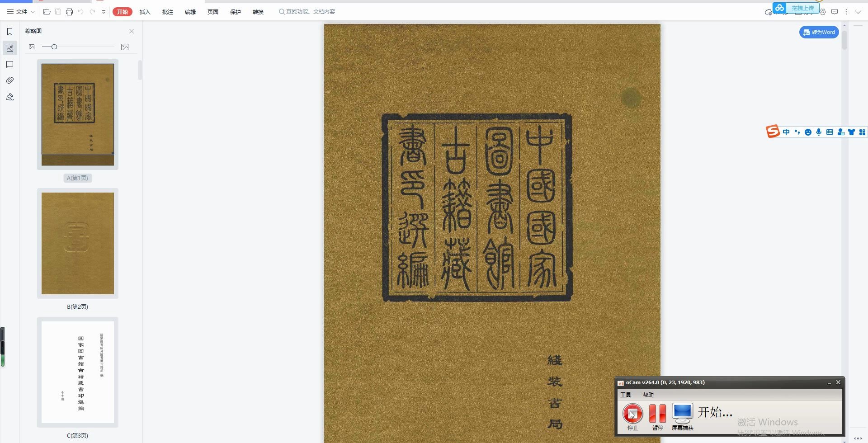Select the 转换 tab
Screen dimensions: 868x443
(x=258, y=12)
